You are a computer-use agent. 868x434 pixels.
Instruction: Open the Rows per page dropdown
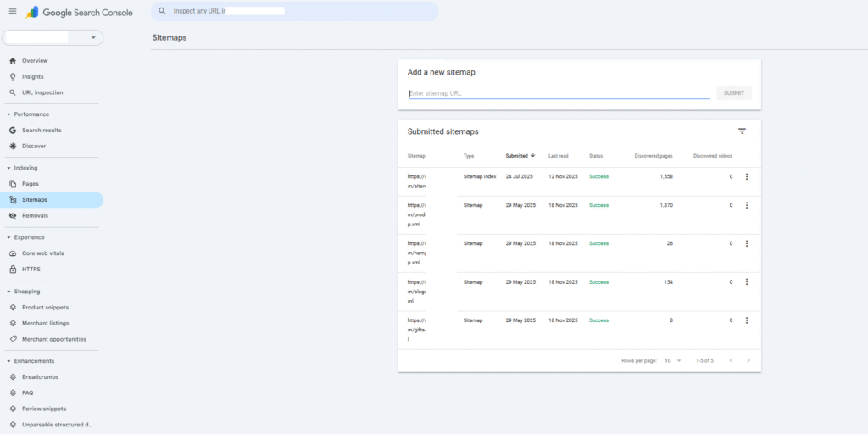point(672,361)
